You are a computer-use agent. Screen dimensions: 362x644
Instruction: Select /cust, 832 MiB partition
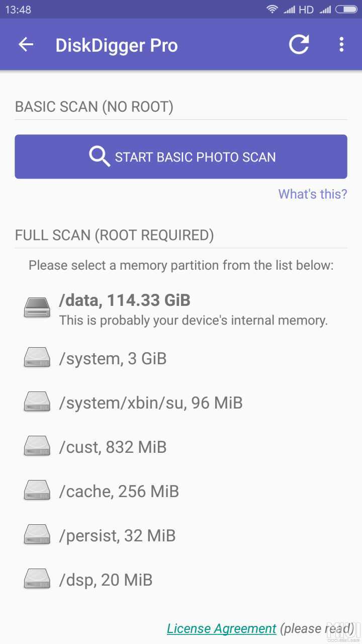(181, 447)
